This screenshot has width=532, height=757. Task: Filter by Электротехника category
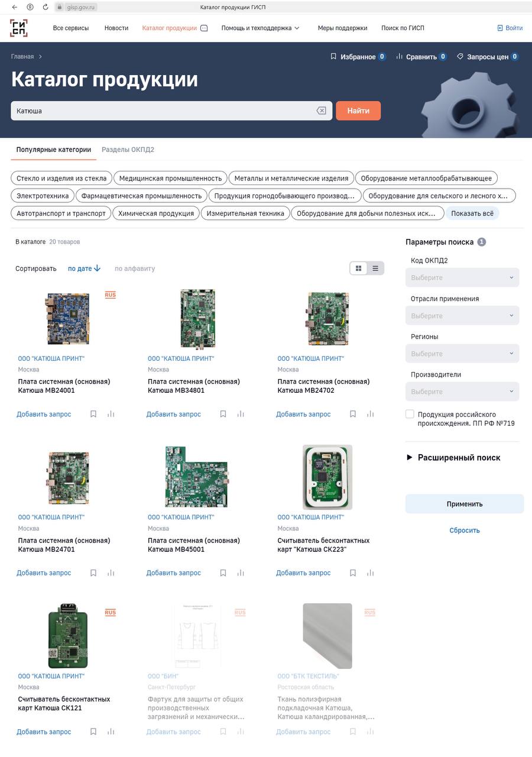[x=43, y=196]
